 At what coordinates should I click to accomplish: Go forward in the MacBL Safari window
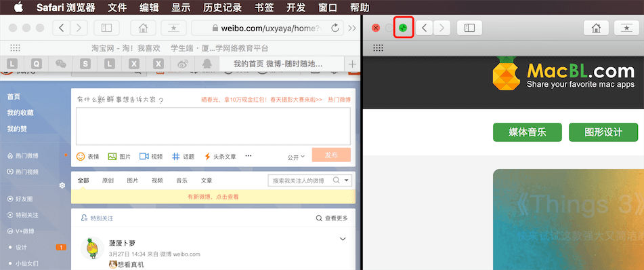click(442, 28)
